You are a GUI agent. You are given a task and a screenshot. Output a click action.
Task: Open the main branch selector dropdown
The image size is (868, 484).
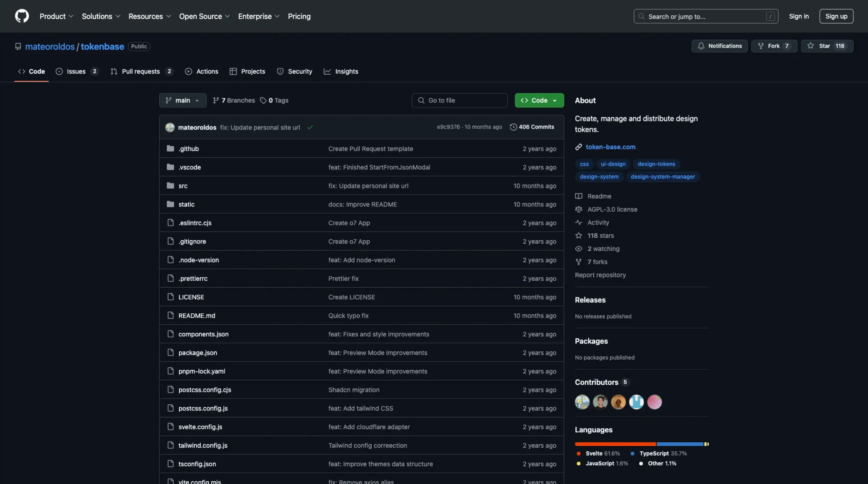[x=183, y=100]
